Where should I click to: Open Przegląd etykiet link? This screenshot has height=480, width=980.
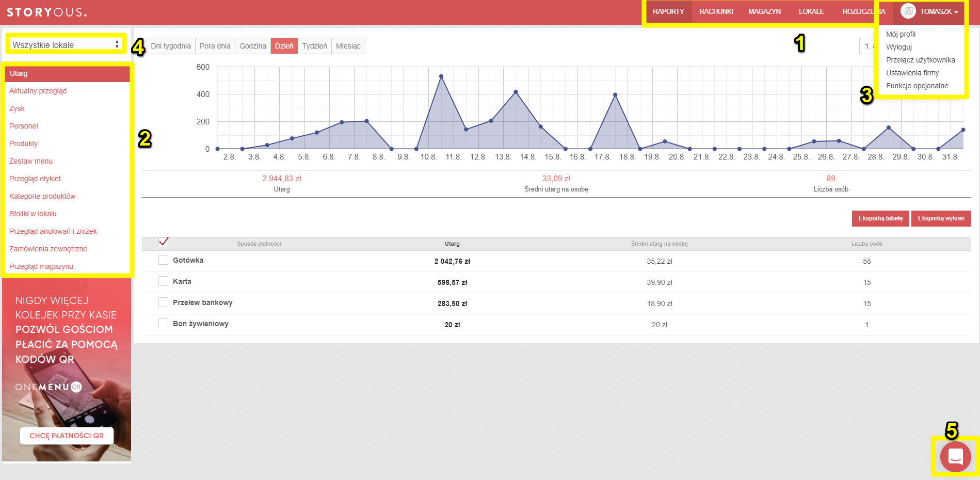click(x=35, y=179)
